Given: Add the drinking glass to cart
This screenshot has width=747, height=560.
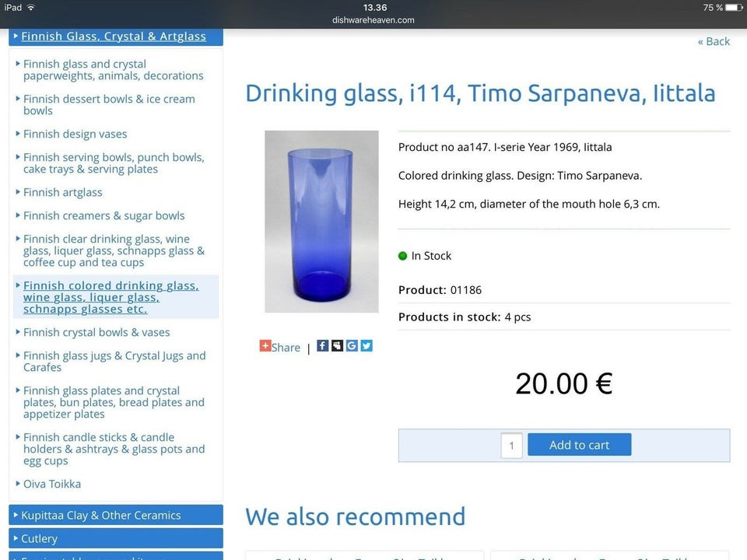Looking at the screenshot, I should tap(579, 445).
